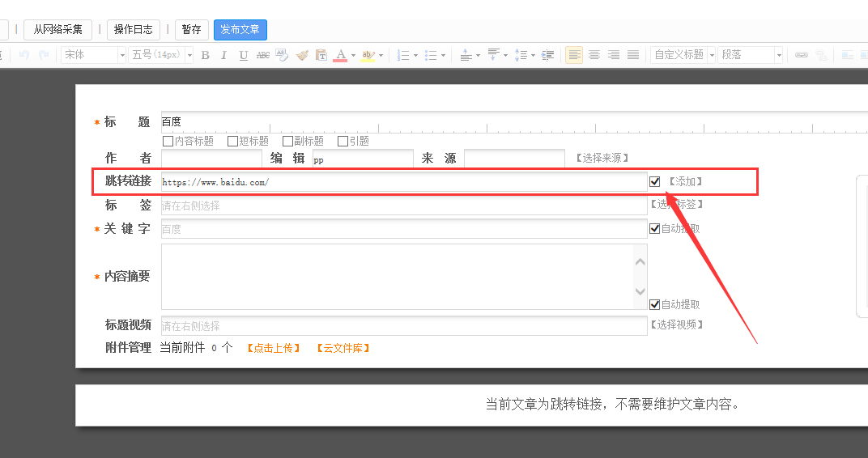This screenshot has height=458, width=868.
Task: Toggle underline formatting
Action: (244, 55)
